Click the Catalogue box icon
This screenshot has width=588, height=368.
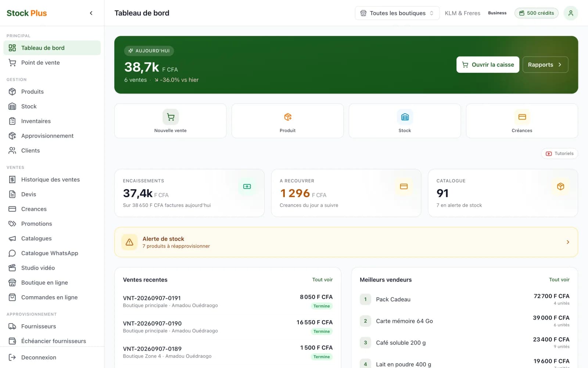[x=560, y=187]
